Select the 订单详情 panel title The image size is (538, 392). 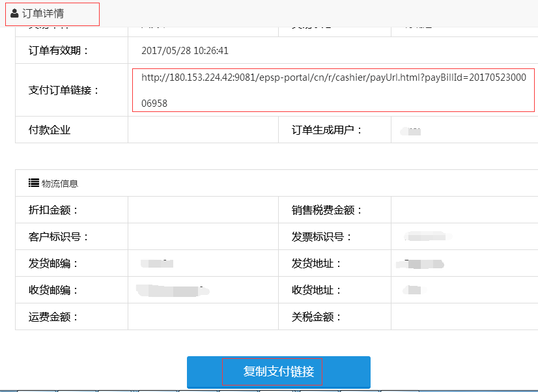pyautogui.click(x=43, y=14)
